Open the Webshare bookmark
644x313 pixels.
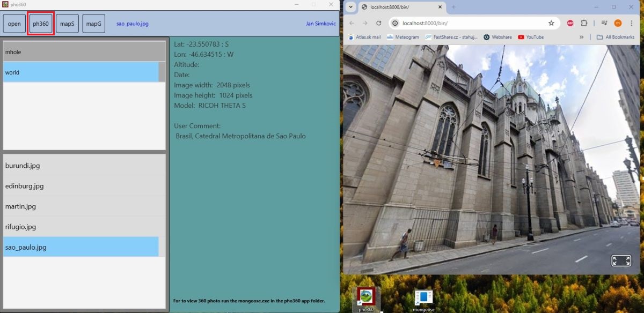[498, 37]
